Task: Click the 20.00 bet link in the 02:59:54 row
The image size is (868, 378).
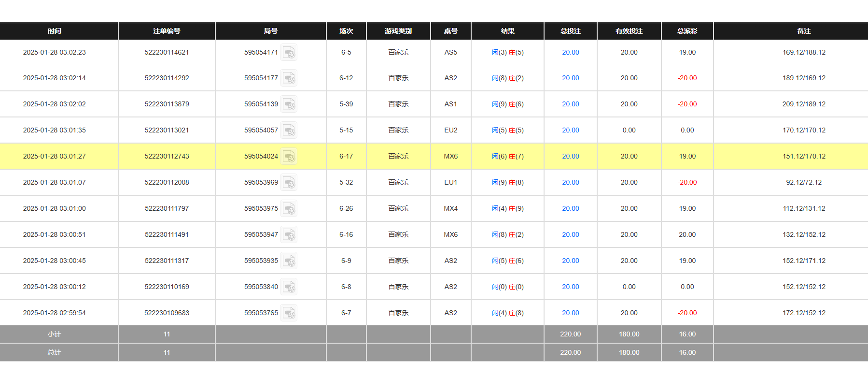Action: click(570, 313)
